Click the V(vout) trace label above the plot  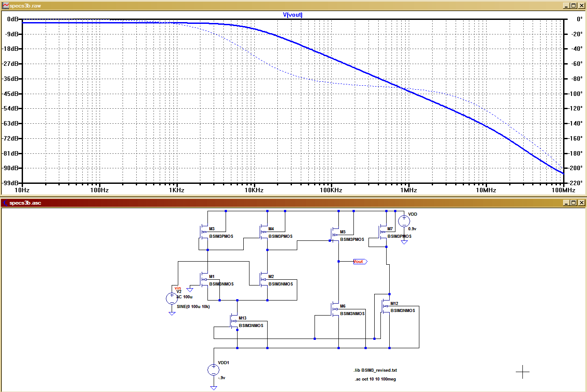point(292,15)
